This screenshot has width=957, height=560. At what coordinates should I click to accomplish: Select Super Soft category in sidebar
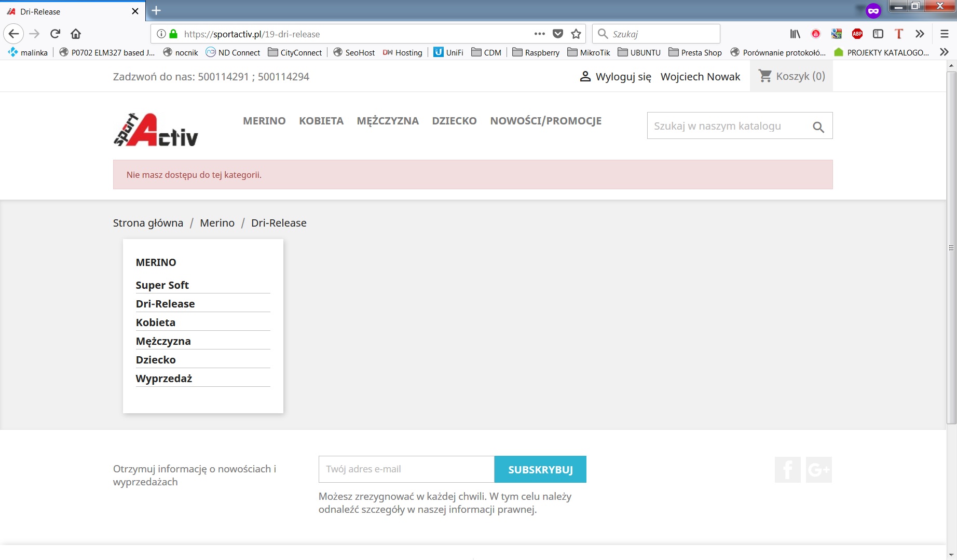(x=162, y=285)
